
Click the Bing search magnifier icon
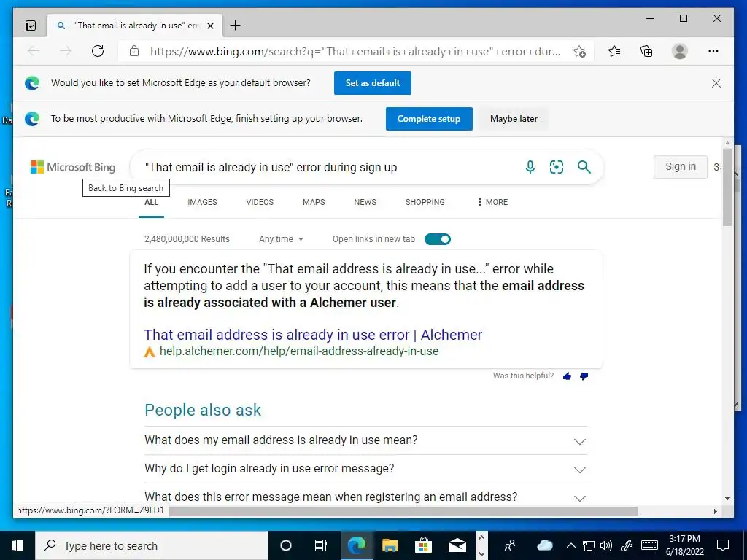tap(584, 167)
